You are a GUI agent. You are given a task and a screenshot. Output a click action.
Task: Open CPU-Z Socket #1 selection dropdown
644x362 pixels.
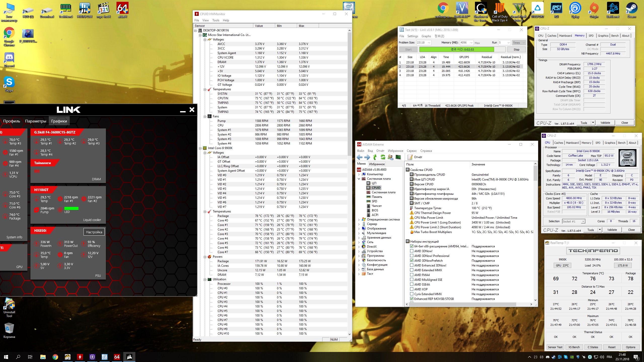point(583,221)
